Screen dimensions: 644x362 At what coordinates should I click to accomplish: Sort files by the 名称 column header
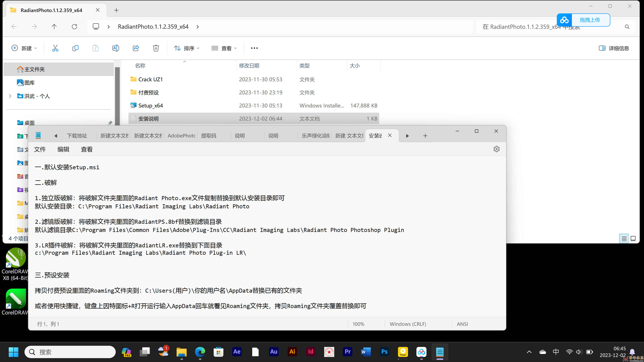(x=140, y=66)
